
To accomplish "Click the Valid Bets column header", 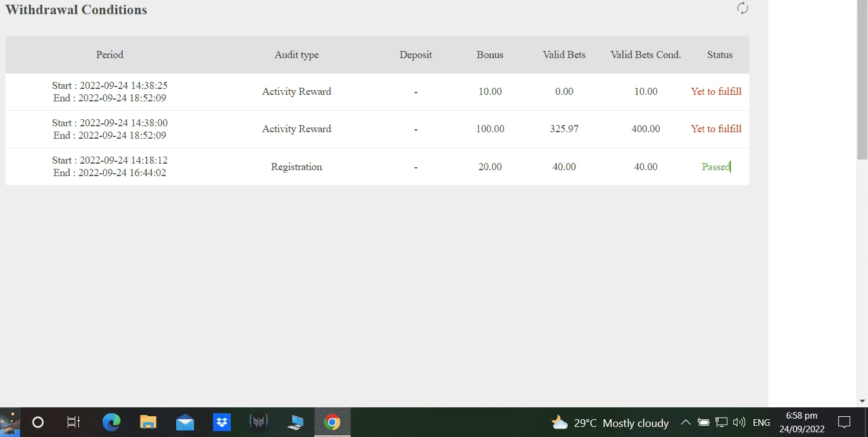I will (x=564, y=55).
